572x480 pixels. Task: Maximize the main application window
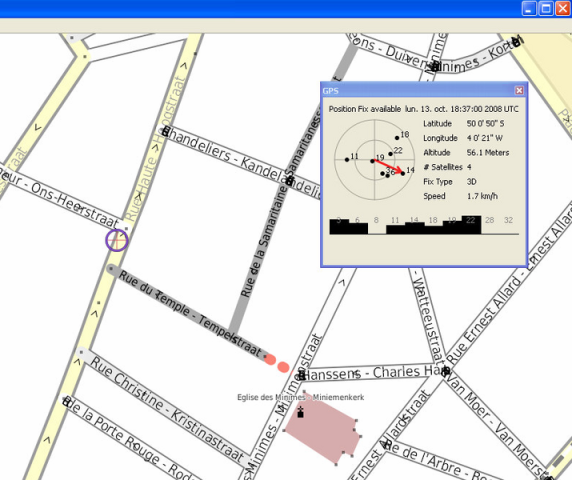click(546, 8)
